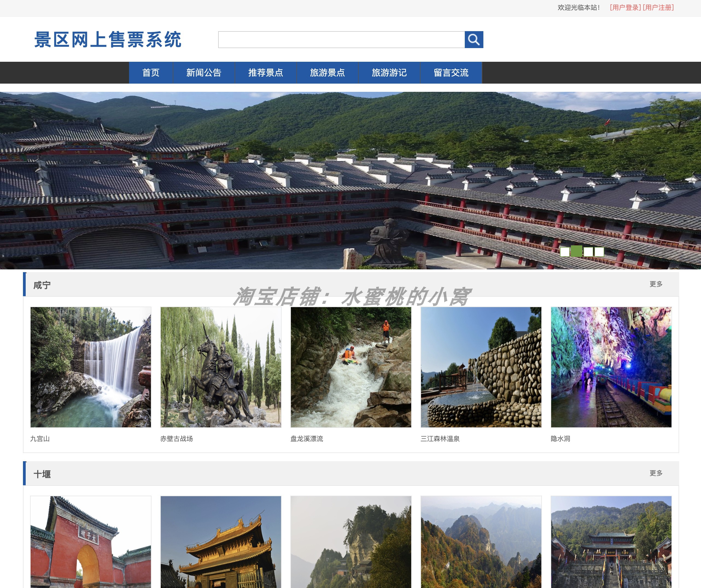Open the golden roof temple thumbnail
Screen dimensions: 701x588
(221, 542)
